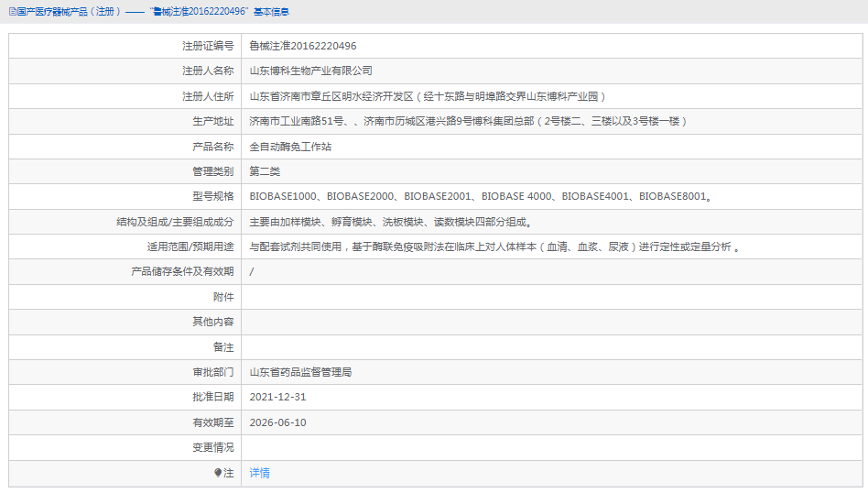Select registrant address starting 山东省济南市章丘区
This screenshot has width=868, height=493.
pos(428,96)
